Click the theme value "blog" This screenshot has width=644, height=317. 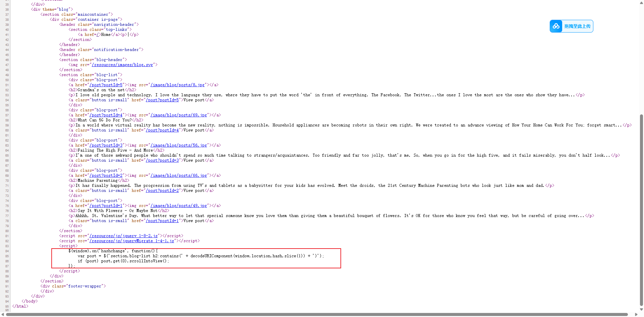pos(64,9)
